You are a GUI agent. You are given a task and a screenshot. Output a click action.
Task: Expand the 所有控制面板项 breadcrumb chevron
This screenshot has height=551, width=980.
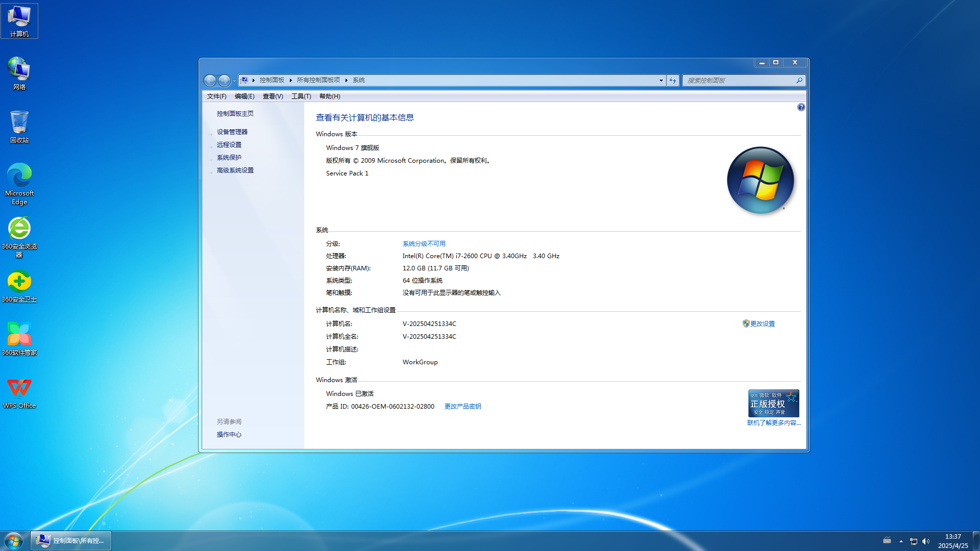pos(346,80)
